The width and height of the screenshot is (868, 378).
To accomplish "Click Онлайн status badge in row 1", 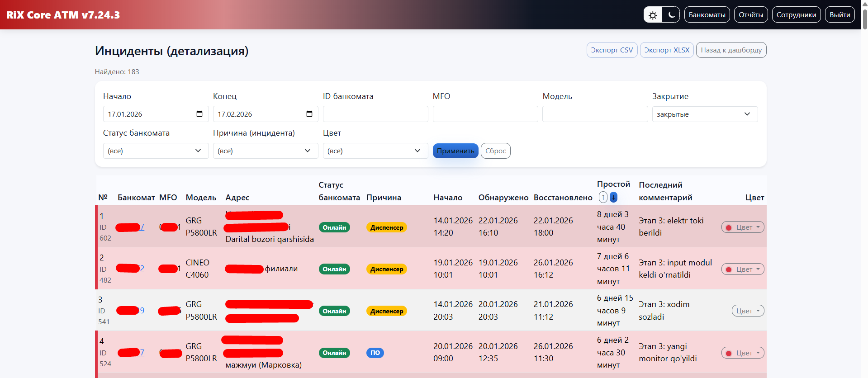I will point(334,227).
